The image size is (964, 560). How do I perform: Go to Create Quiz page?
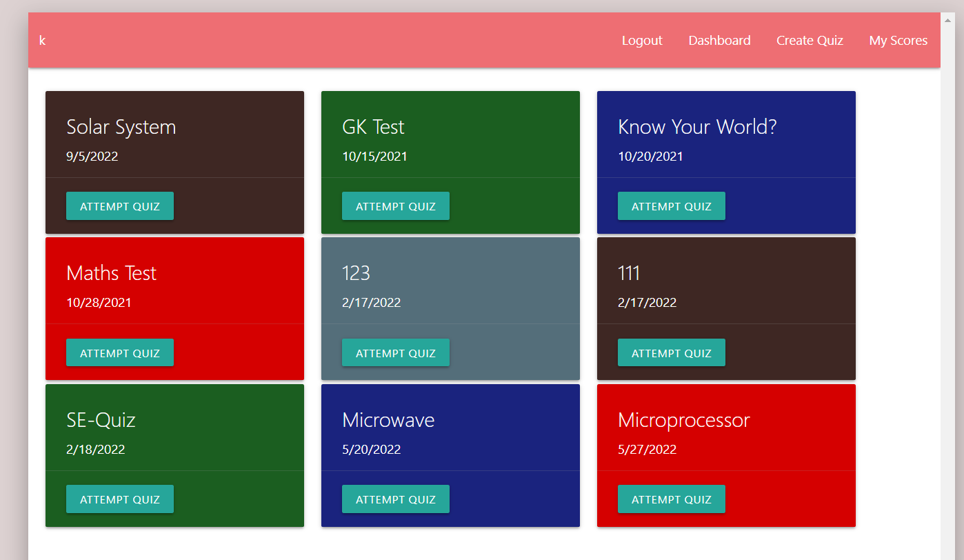(x=810, y=41)
